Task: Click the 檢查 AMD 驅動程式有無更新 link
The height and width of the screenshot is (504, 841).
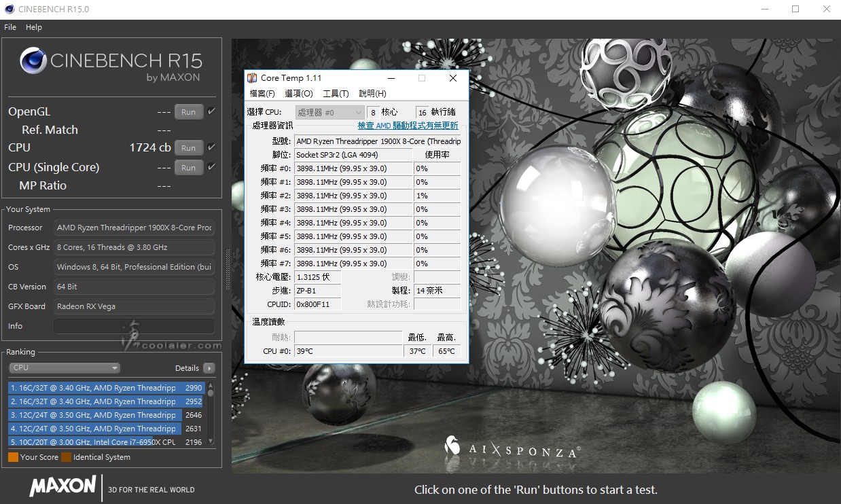Action: (408, 126)
